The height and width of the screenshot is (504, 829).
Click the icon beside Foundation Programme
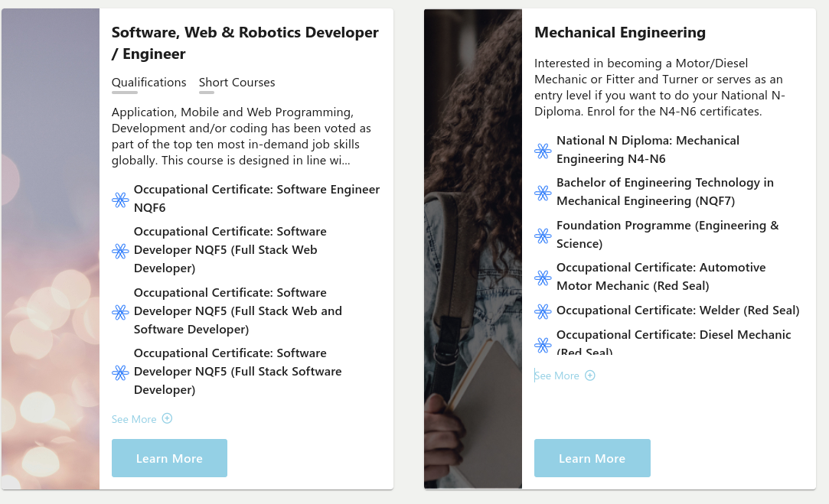(x=543, y=235)
